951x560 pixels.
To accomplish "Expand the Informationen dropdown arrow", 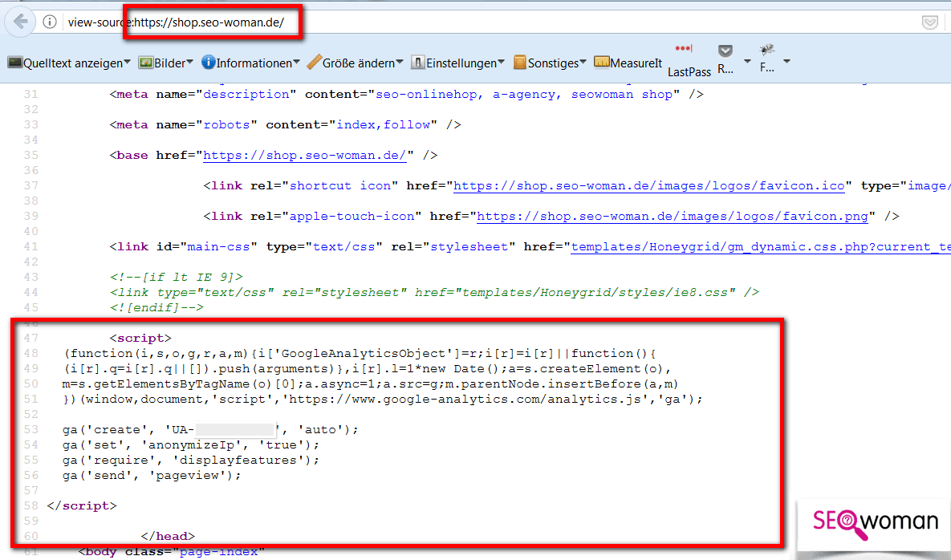I will point(297,63).
